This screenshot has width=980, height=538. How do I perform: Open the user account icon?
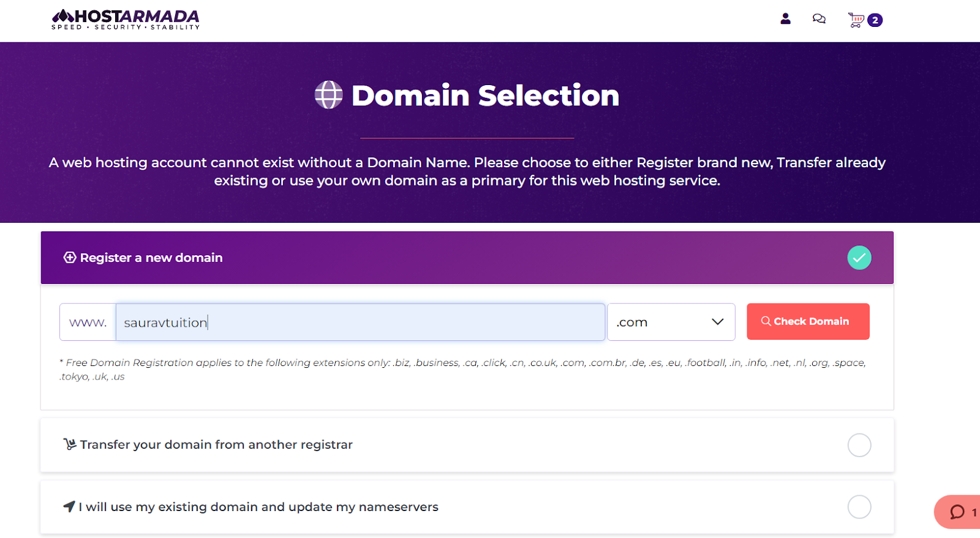[x=785, y=19]
